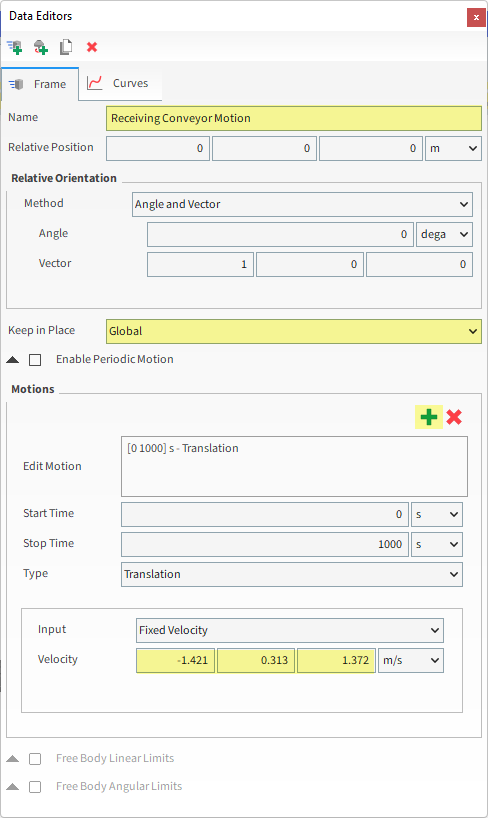Click the Name field Receiving Conveyor Motion

click(x=294, y=118)
